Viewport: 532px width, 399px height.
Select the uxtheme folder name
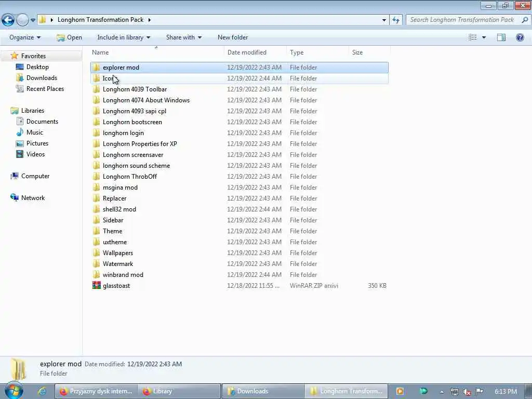pos(115,242)
